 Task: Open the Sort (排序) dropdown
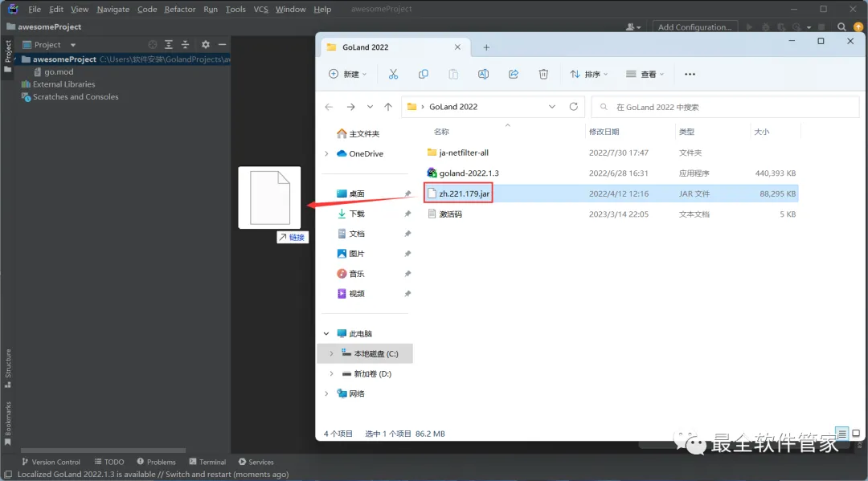[x=589, y=74]
